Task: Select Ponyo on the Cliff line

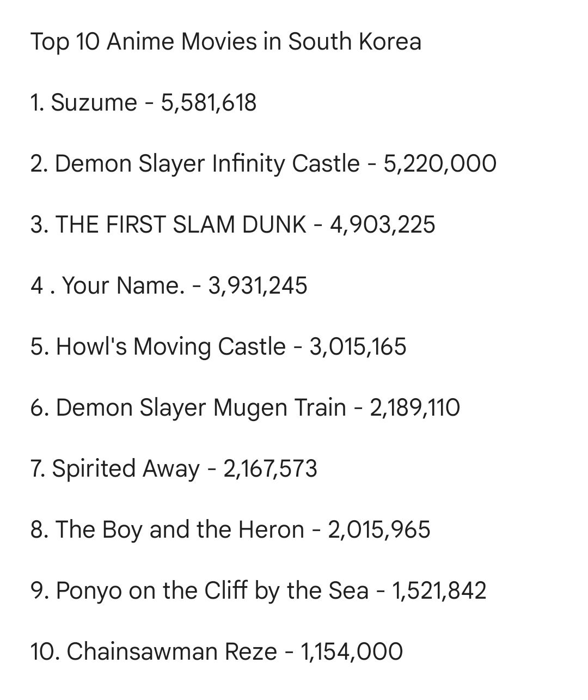Action: pos(259,591)
